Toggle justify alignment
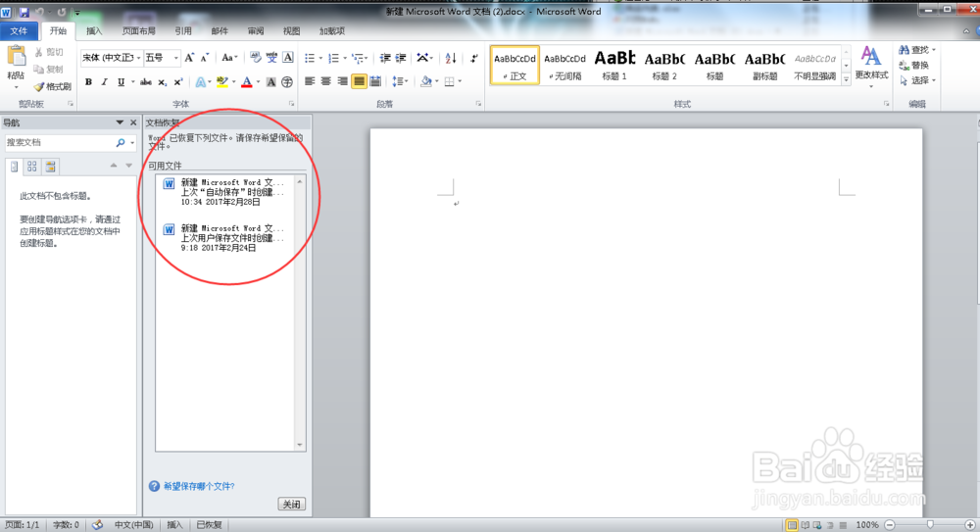The width and height of the screenshot is (980, 532). (x=359, y=81)
